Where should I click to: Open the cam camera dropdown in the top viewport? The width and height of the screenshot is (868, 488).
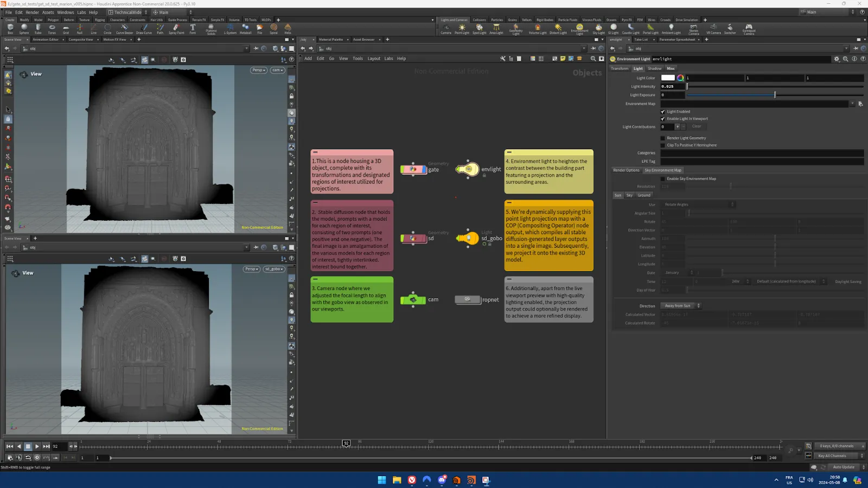277,70
